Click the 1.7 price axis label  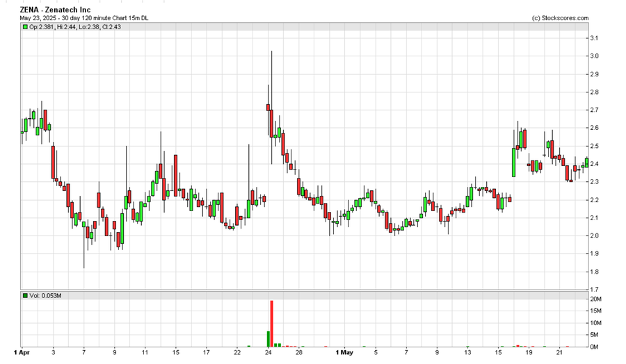point(594,290)
